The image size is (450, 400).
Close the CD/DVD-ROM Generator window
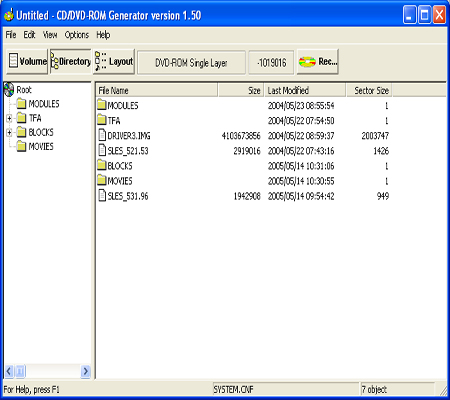click(x=439, y=15)
